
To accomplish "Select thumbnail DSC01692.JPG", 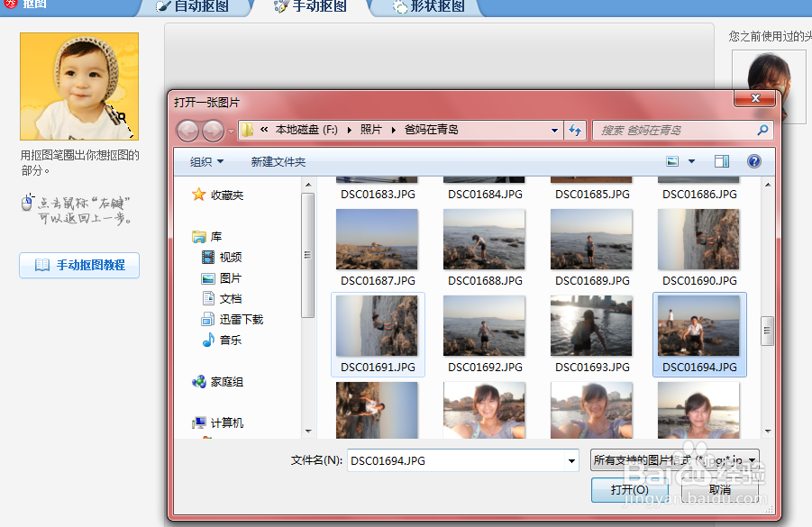I will click(484, 326).
